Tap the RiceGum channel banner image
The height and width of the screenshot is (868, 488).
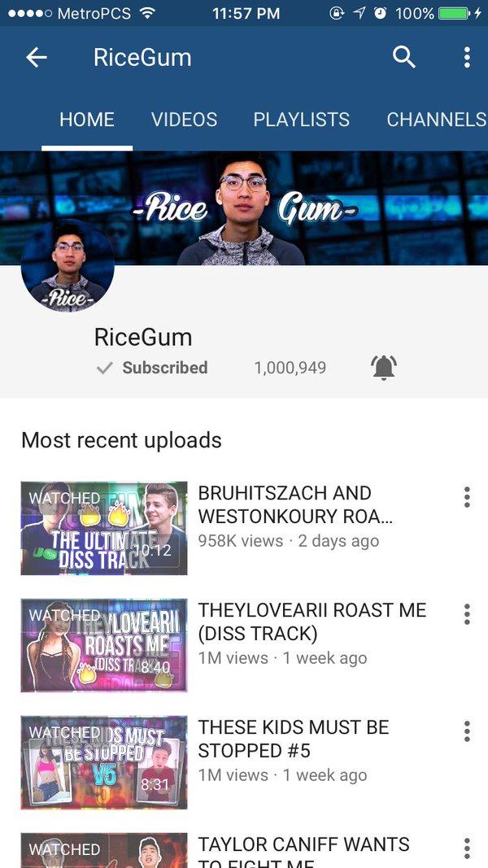coord(244,208)
